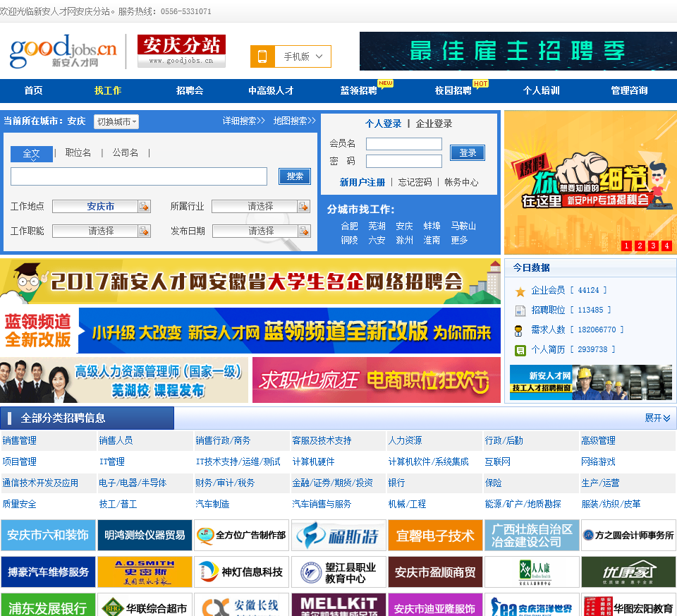Open 招聘会 in the navigation bar

pyautogui.click(x=190, y=91)
